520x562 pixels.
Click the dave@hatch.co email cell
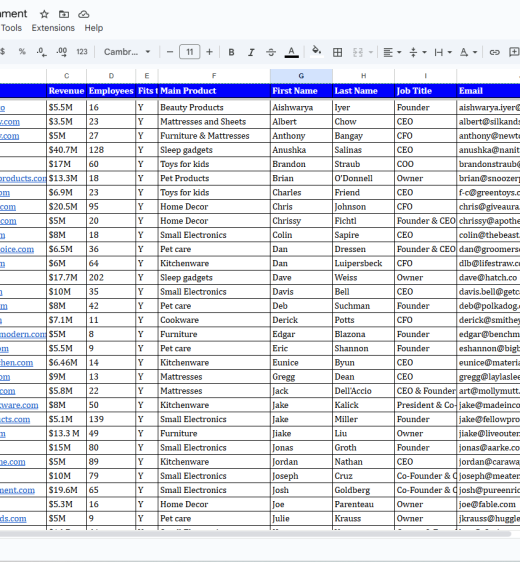pyautogui.click(x=488, y=277)
